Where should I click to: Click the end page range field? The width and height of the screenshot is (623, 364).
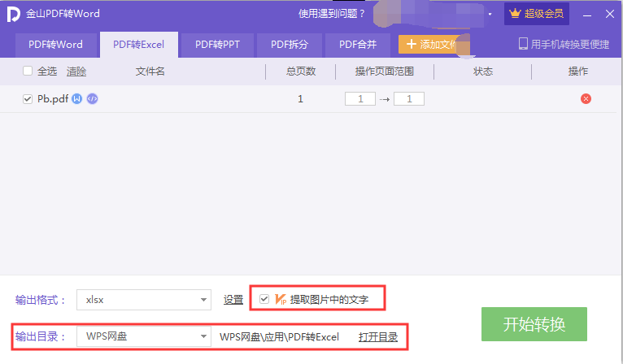click(409, 99)
